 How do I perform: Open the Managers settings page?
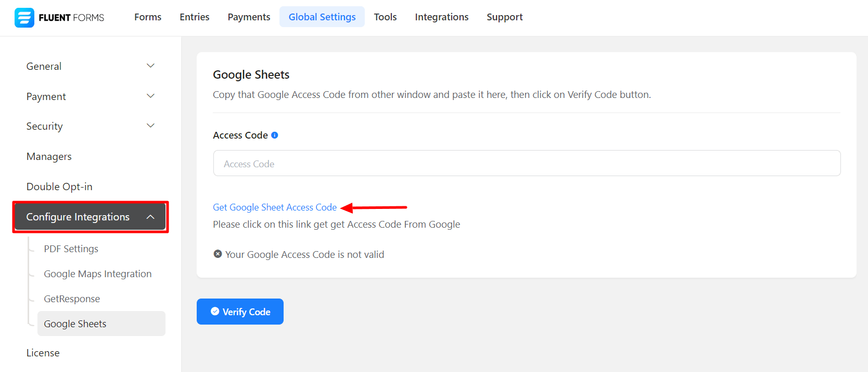click(x=49, y=157)
